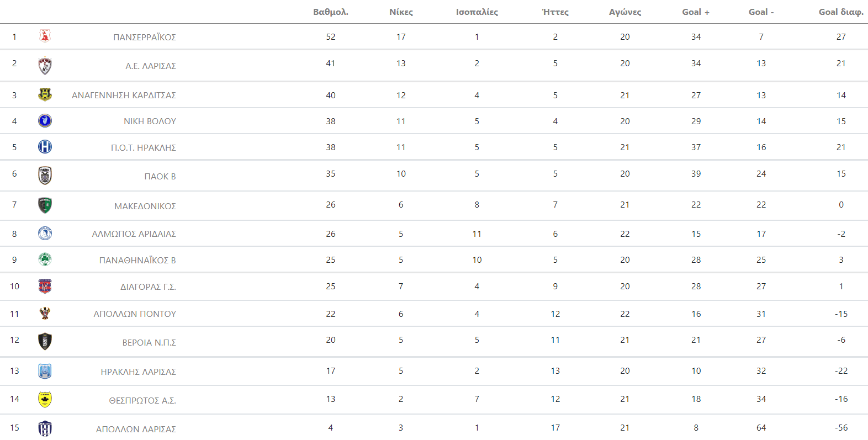Image resolution: width=868 pixels, height=440 pixels.
Task: Click the ΠΑΝΣΕΡΡΑΪΚΟΣ team crest icon
Action: click(x=45, y=36)
